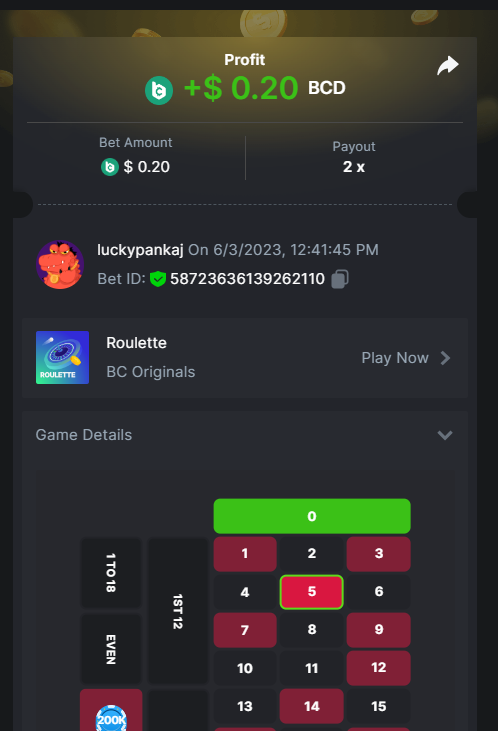Click the chevron next to Play Now
This screenshot has height=731, width=498.
click(x=445, y=358)
